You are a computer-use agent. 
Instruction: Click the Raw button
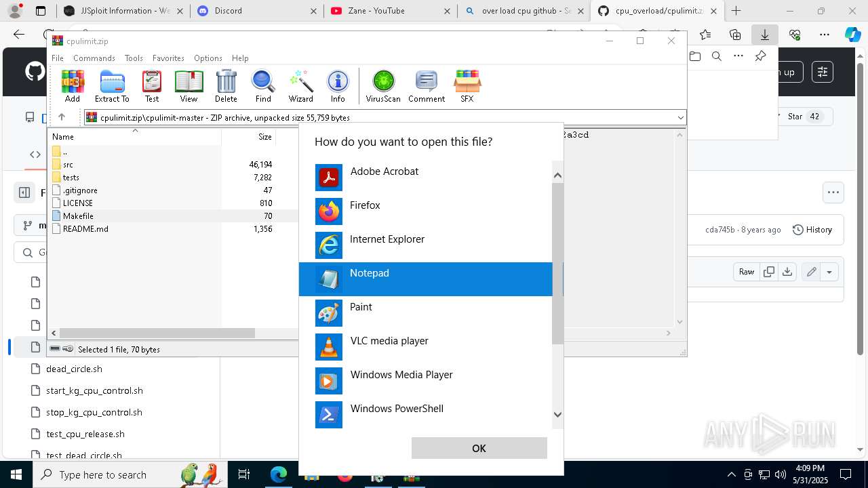[x=747, y=272]
